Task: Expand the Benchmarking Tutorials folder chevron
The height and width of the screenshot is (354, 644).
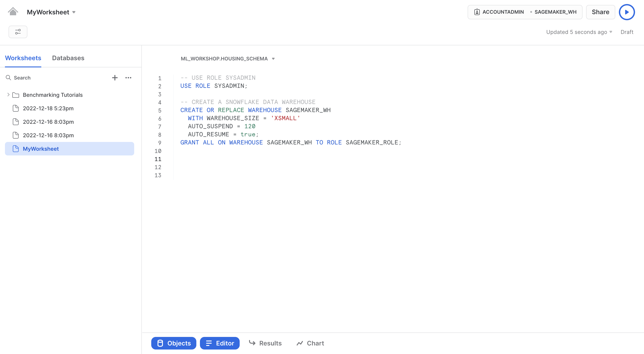Action: coord(8,95)
